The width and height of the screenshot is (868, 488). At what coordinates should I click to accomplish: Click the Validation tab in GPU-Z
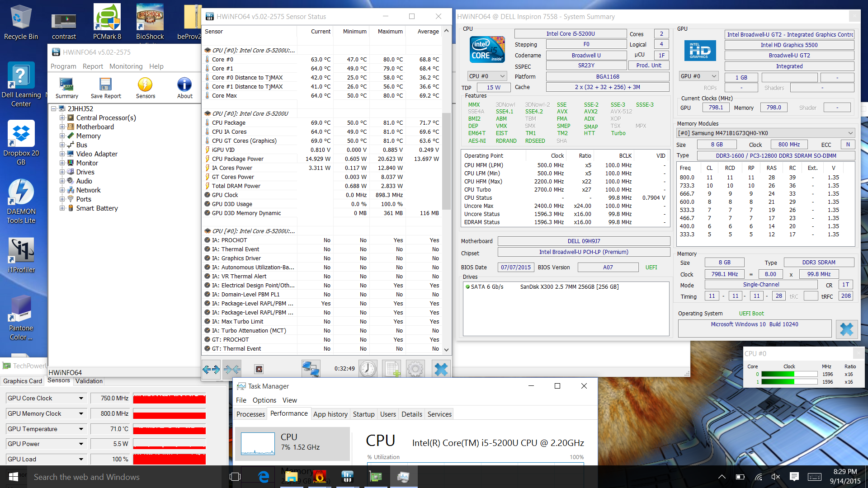(89, 381)
